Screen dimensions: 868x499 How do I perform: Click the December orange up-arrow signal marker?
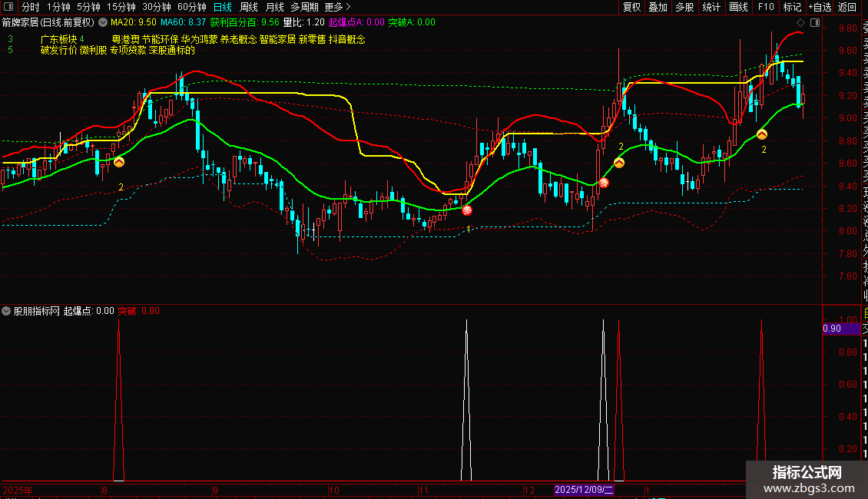619,163
